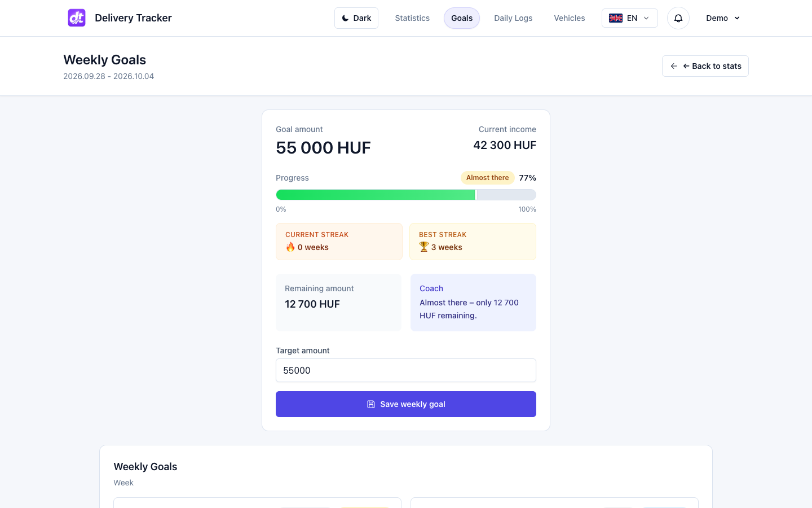Click the UK flag language icon
The width and height of the screenshot is (812, 508).
point(616,18)
